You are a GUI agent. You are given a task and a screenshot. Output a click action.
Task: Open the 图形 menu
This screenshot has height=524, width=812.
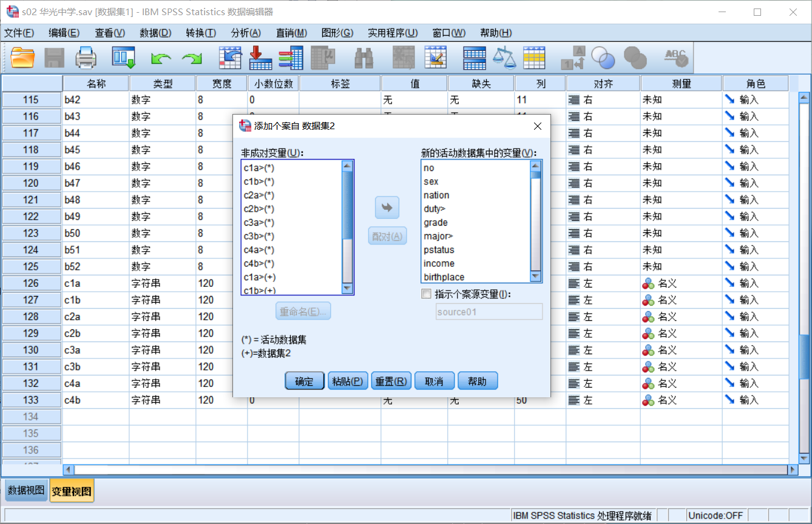(x=337, y=33)
